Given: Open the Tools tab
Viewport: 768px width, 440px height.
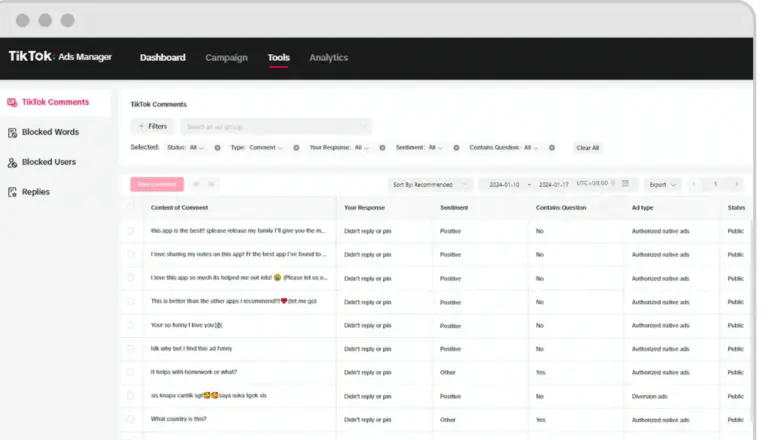Looking at the screenshot, I should (278, 58).
